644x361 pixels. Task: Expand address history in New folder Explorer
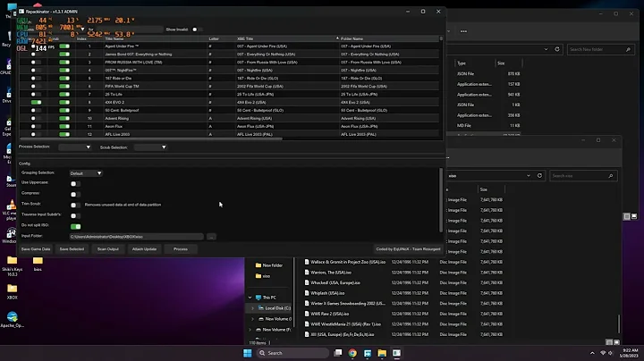(546, 49)
